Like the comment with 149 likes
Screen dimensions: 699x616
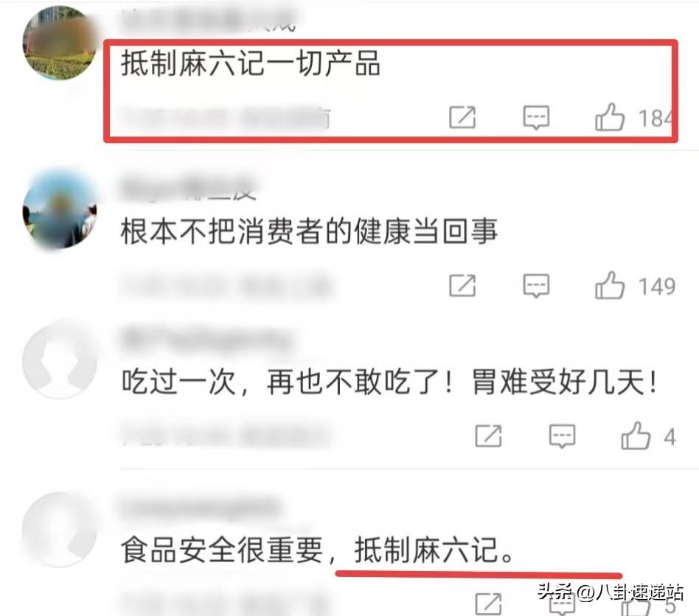609,285
